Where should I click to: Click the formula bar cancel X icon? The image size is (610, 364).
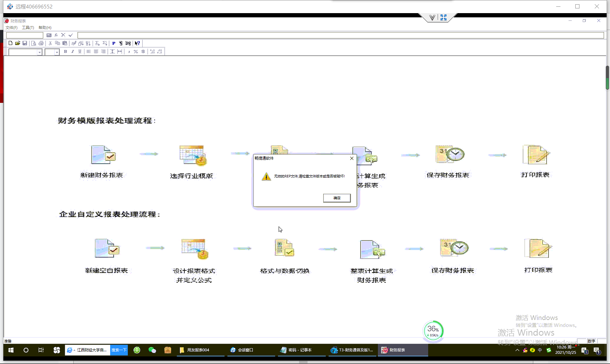(x=63, y=35)
